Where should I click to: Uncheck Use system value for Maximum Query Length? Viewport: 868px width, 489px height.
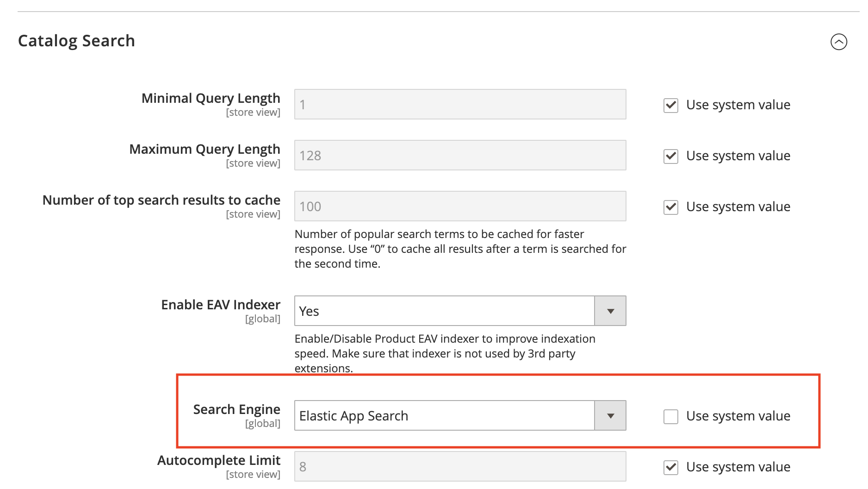point(670,156)
